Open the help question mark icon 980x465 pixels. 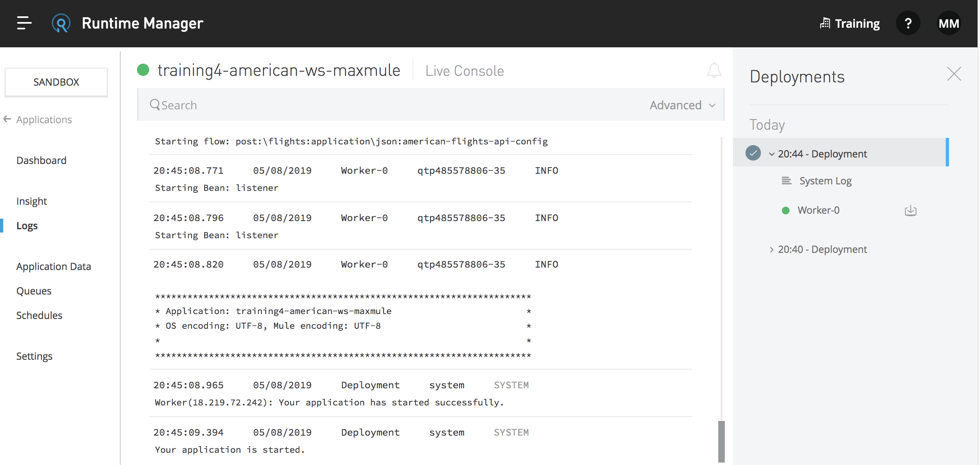coord(908,23)
